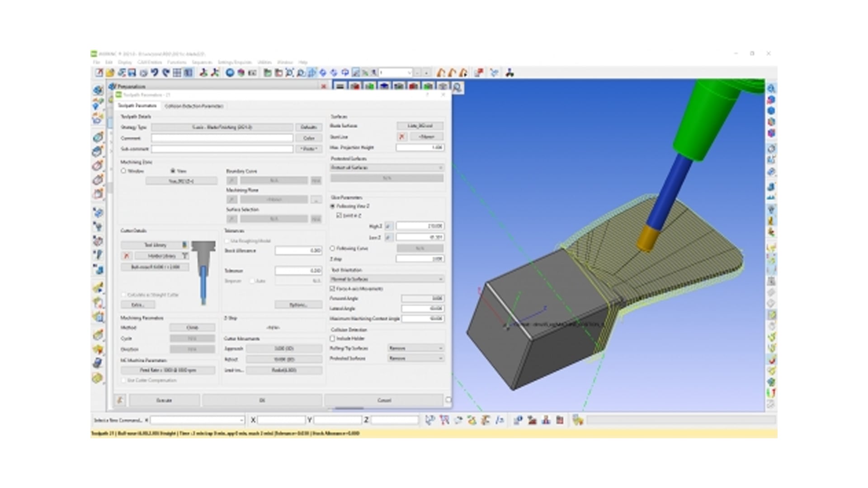The image size is (868, 488).
Task: Toggle the Force 4-axis Movements checkbox
Action: pyautogui.click(x=333, y=289)
